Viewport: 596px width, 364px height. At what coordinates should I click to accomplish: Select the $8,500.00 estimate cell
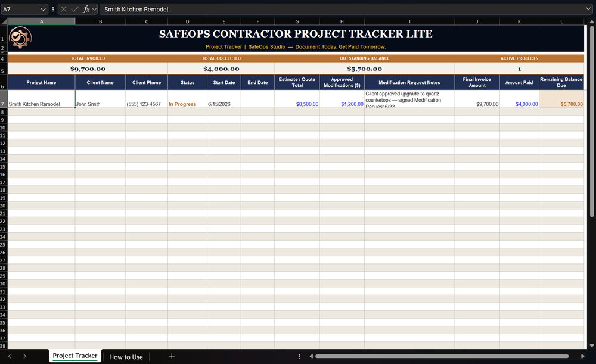pyautogui.click(x=297, y=99)
